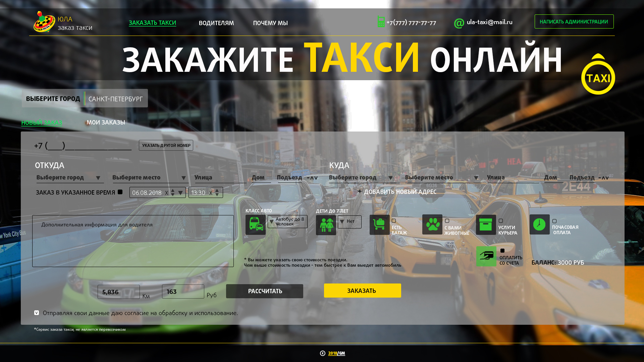The image size is (644, 362).
Task: Adjust the time 13:30 spinner arrows
Action: click(217, 193)
